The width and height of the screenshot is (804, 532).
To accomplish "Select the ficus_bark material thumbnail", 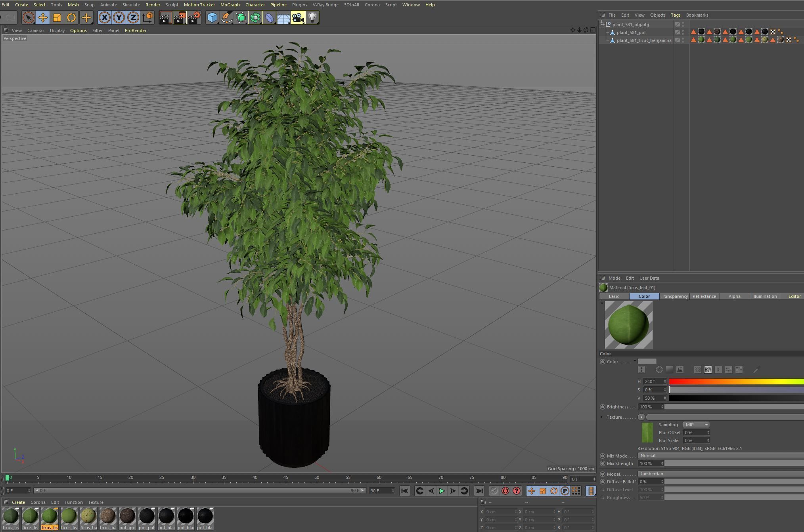I will (107, 517).
